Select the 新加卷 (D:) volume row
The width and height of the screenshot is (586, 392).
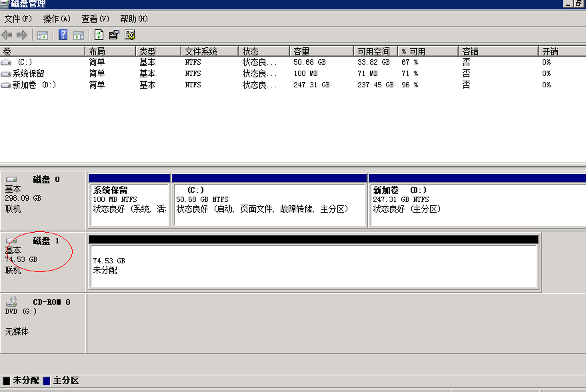point(293,85)
